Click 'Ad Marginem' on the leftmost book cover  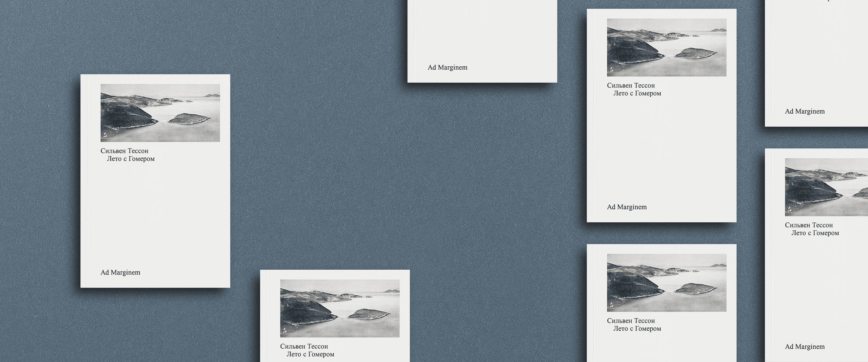tap(120, 272)
